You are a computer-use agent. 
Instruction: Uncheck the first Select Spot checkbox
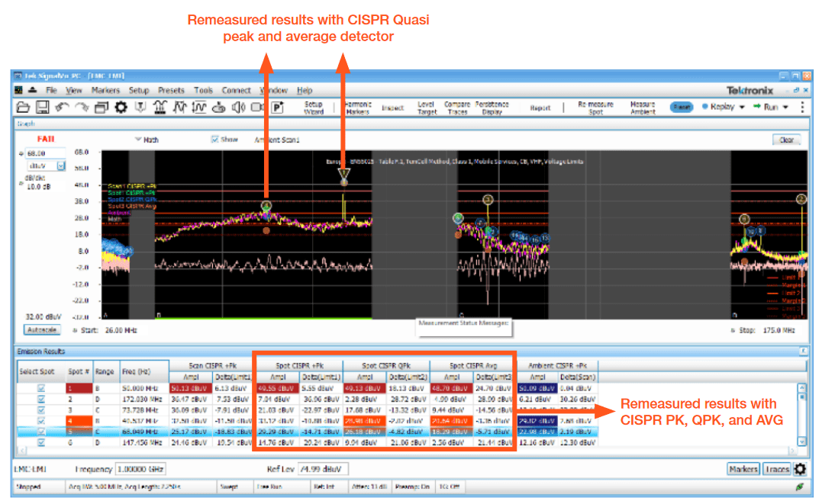41,388
